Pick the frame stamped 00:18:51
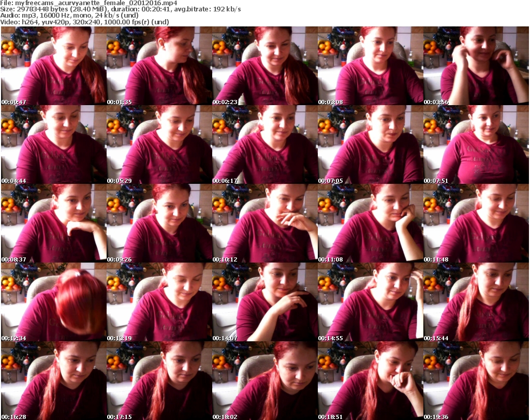Image resolution: width=530 pixels, height=420 pixels. click(x=371, y=381)
